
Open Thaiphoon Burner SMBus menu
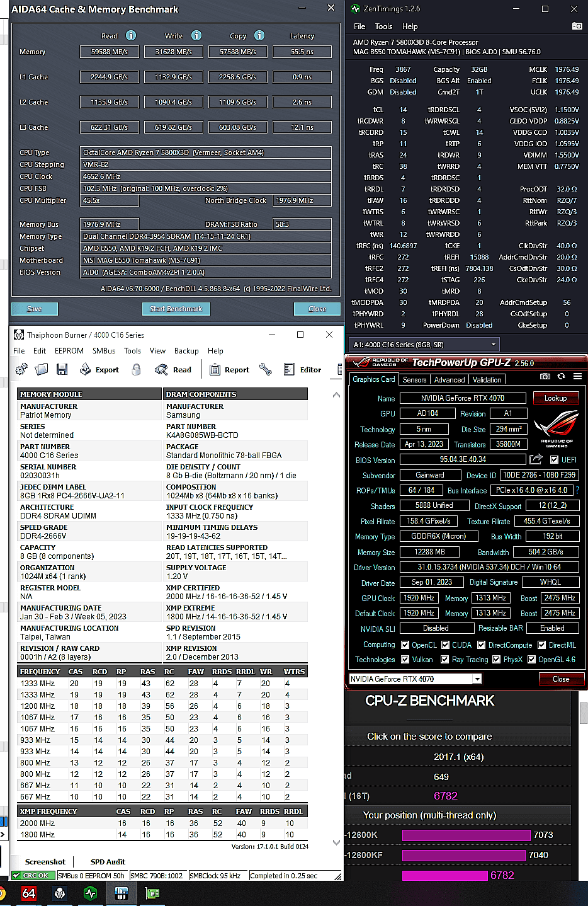tap(104, 351)
